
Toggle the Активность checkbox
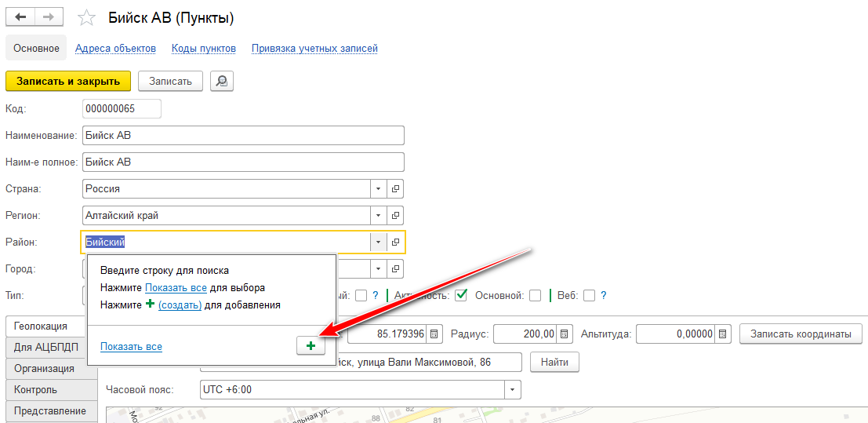click(461, 296)
